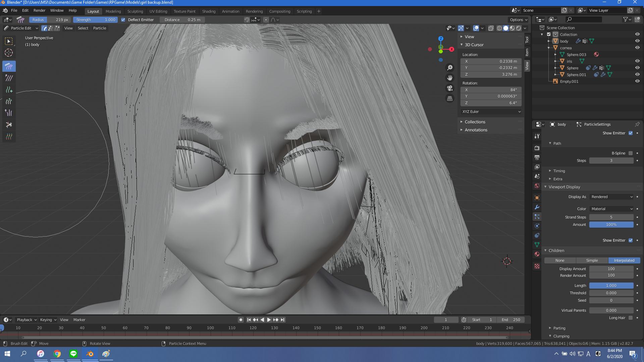Image resolution: width=644 pixels, height=362 pixels.
Task: Set children type to None
Action: tap(560, 260)
